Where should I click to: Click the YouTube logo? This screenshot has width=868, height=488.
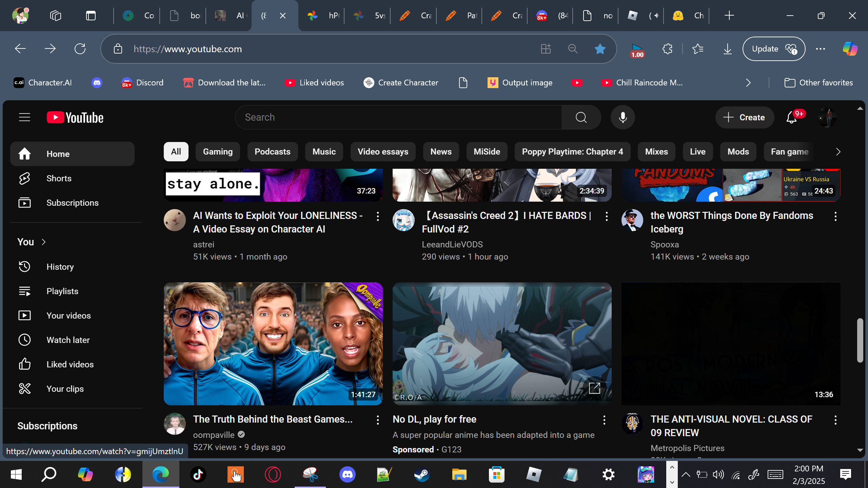(x=75, y=117)
